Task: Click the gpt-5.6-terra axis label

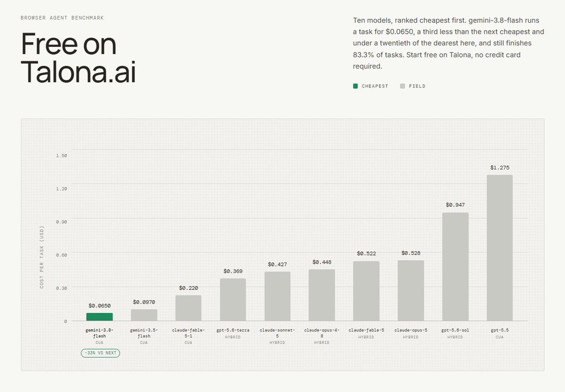Action: (x=233, y=330)
